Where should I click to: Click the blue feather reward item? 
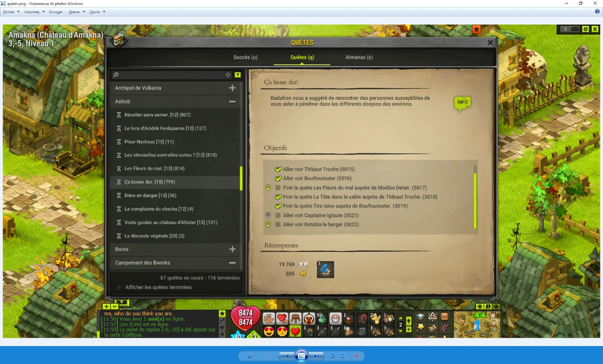[x=325, y=269]
